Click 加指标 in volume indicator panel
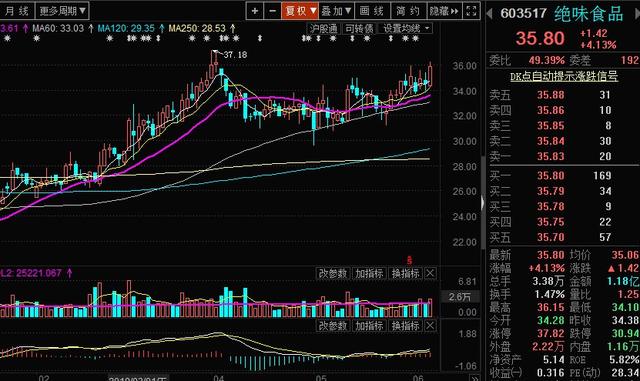This screenshot has height=381, width=640. [x=369, y=273]
